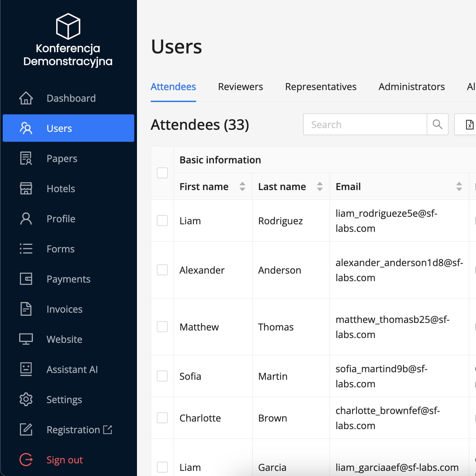Click the magnifier search button
Viewport: 476px width, 476px height.
click(x=438, y=124)
